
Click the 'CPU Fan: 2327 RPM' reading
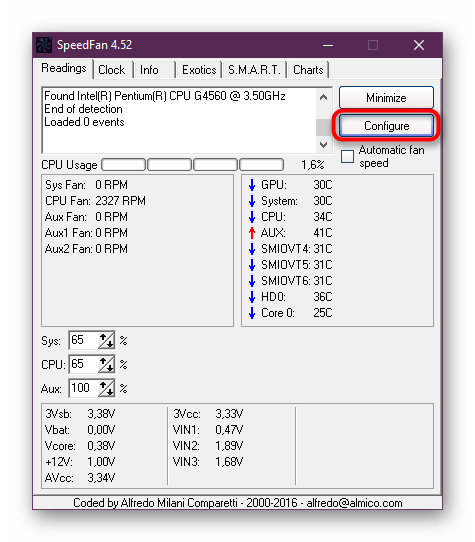[95, 201]
